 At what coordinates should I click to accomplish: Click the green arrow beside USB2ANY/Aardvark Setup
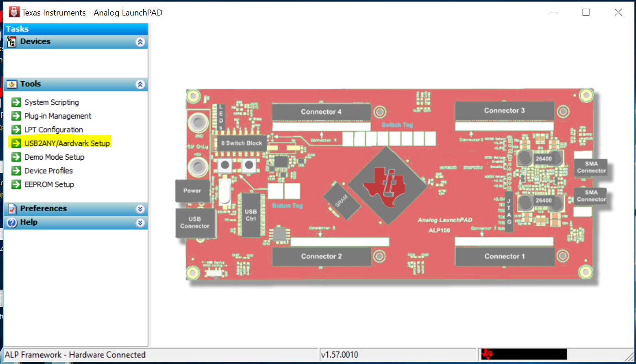tap(16, 143)
